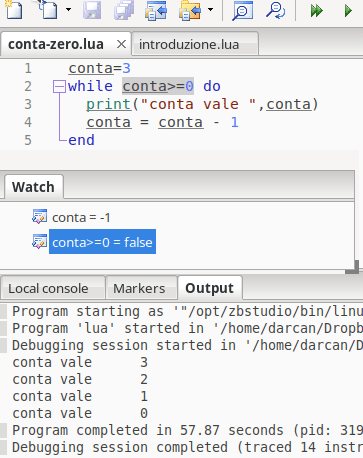Click the number 3 on code line 1

tap(126, 68)
